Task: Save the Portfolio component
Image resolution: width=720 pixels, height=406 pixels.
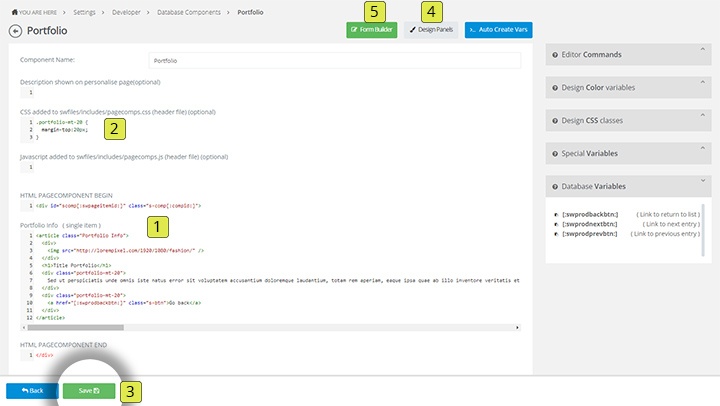Action: (89, 391)
